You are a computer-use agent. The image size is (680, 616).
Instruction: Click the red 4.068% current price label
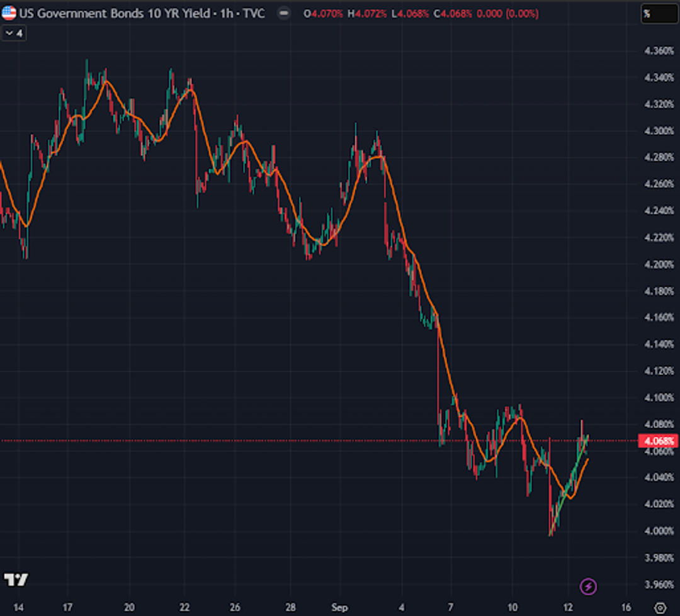(x=659, y=441)
